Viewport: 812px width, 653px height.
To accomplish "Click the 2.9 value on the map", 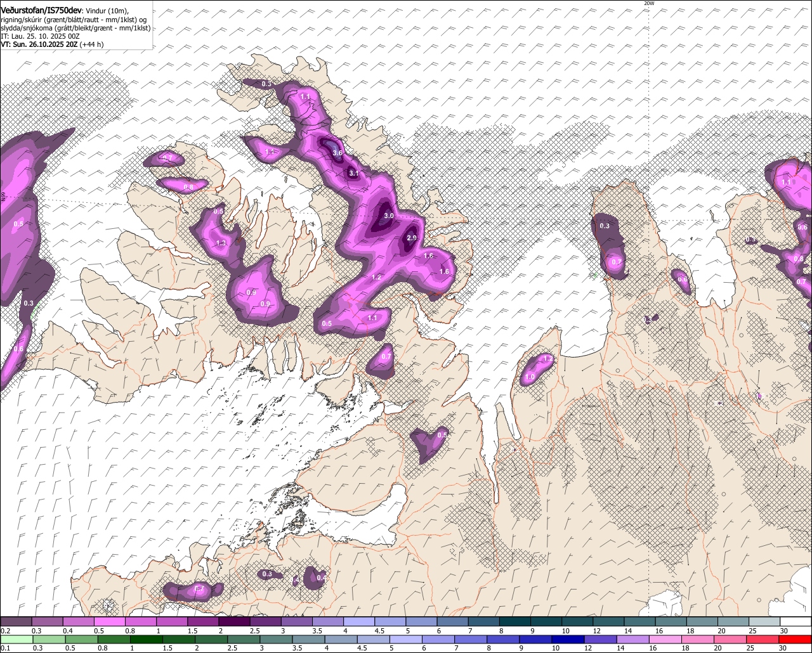I will pos(411,238).
